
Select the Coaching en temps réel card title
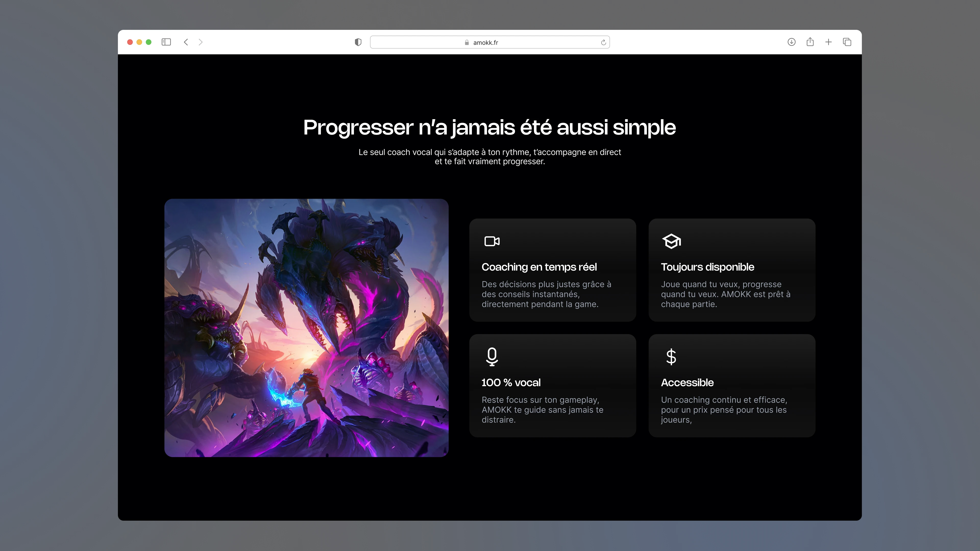pos(539,267)
